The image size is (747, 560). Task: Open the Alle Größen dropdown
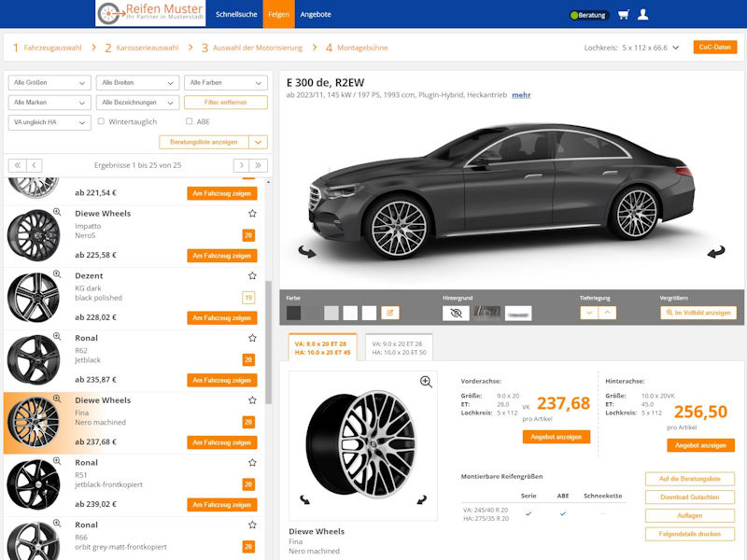tap(49, 83)
